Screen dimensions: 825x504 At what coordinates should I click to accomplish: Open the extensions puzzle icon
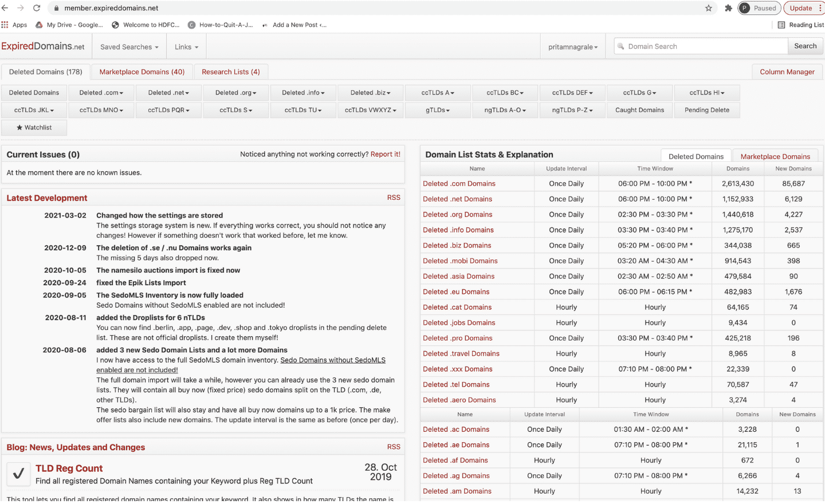pos(728,8)
